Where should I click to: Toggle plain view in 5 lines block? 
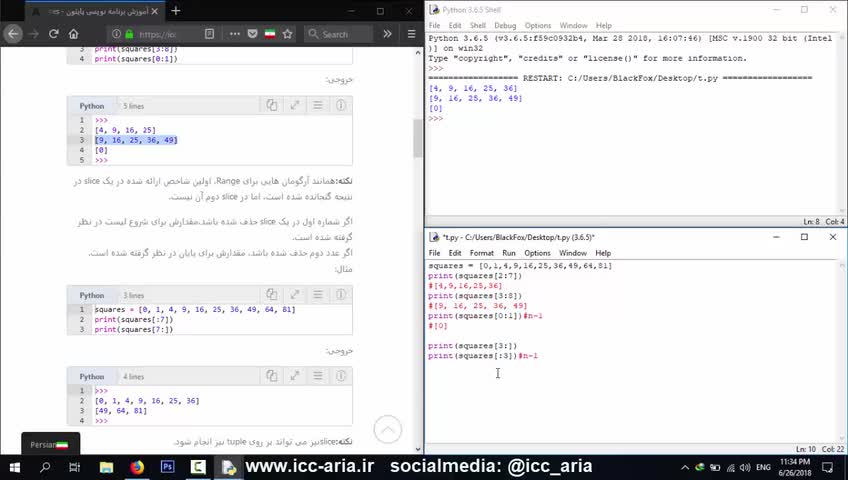[x=318, y=105]
